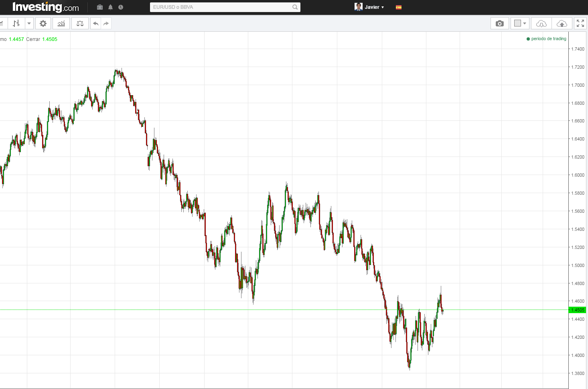This screenshot has width=588, height=389.
Task: Select the candlestick chart type tool
Action: pos(16,23)
